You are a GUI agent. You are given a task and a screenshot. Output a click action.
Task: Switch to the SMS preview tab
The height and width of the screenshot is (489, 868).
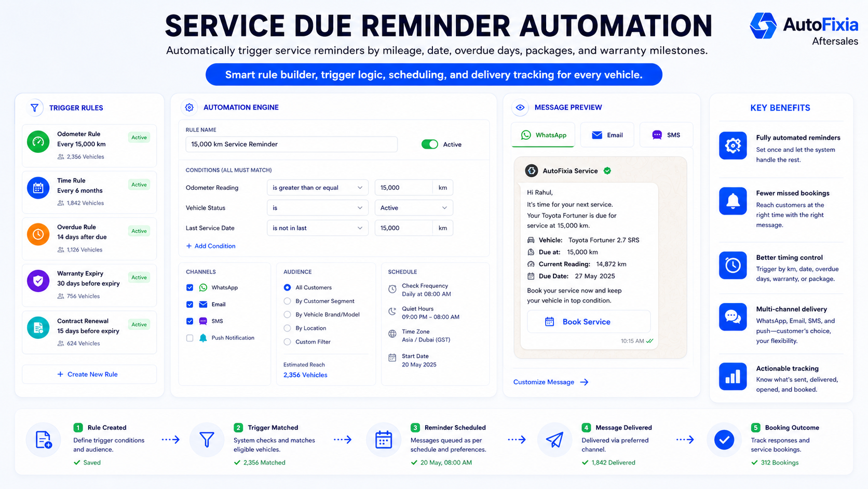[666, 135]
